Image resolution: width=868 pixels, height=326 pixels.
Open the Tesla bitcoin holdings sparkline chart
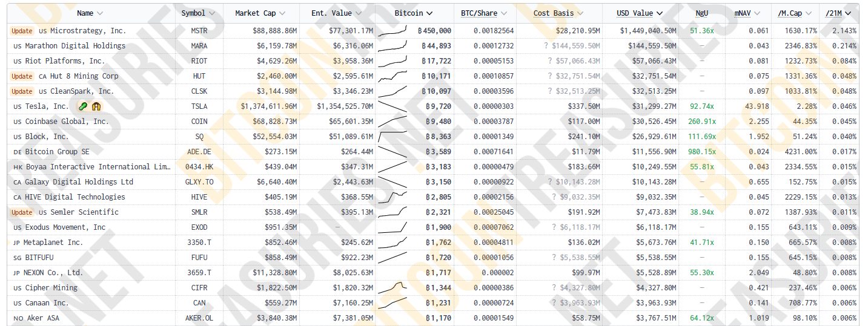pos(393,106)
